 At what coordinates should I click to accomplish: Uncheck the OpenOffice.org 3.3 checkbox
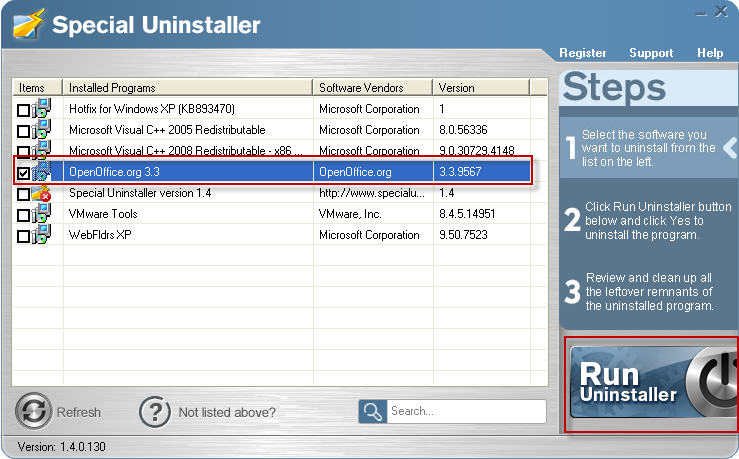point(23,173)
